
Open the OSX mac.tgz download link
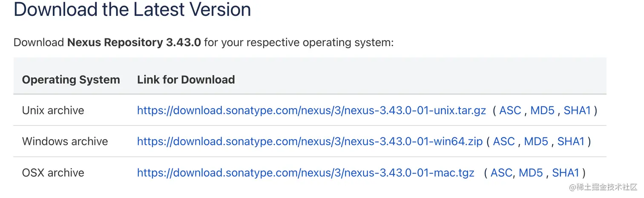pos(305,173)
